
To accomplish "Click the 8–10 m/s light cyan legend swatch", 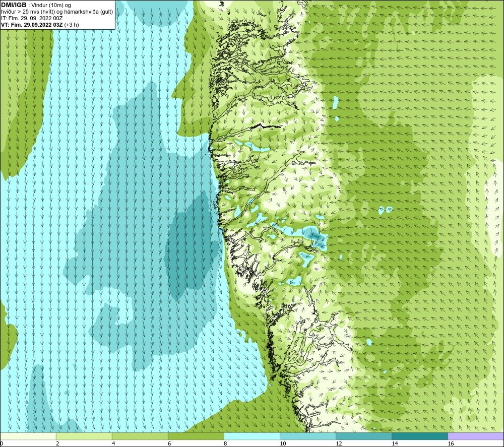I will tap(251, 436).
